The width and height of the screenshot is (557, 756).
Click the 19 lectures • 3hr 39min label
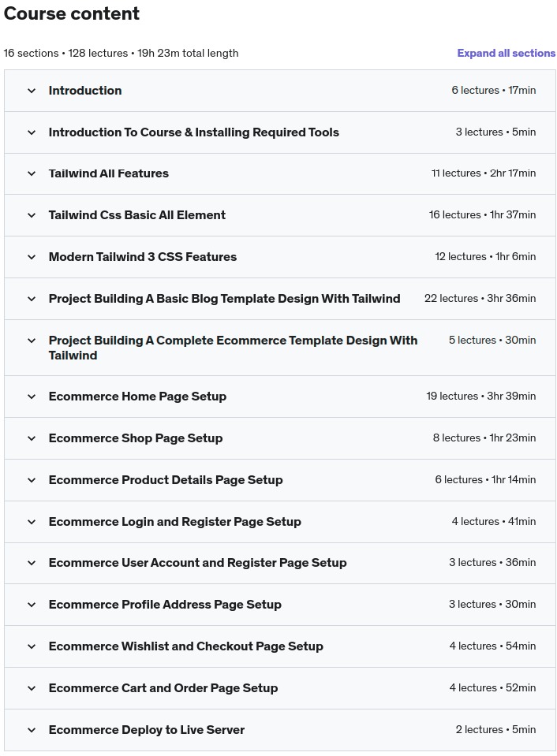[480, 397]
